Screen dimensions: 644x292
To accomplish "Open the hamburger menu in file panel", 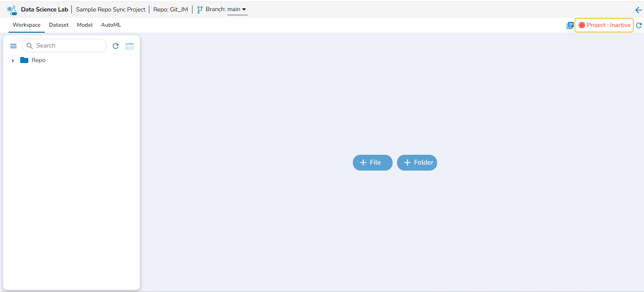I will click(x=13, y=46).
